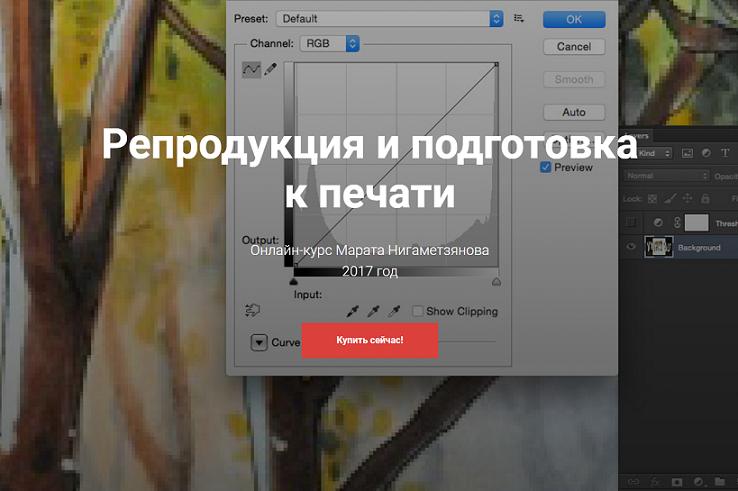This screenshot has width=738, height=491.
Task: Click the red Купить сейчас! button
Action: tap(370, 340)
